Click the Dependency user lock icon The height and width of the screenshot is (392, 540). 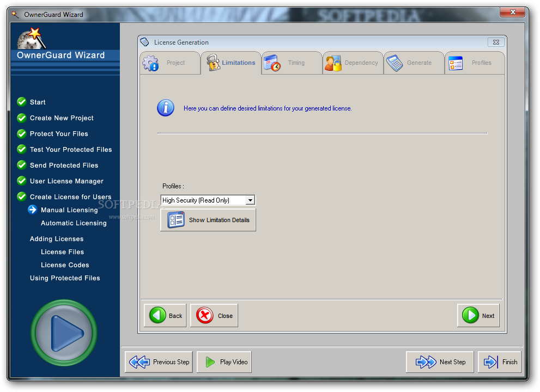point(333,63)
